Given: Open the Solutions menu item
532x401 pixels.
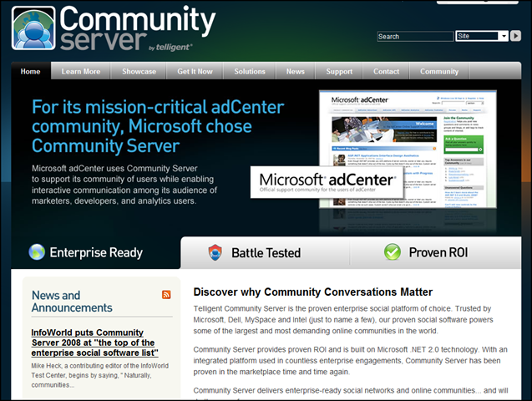Looking at the screenshot, I should click(250, 72).
